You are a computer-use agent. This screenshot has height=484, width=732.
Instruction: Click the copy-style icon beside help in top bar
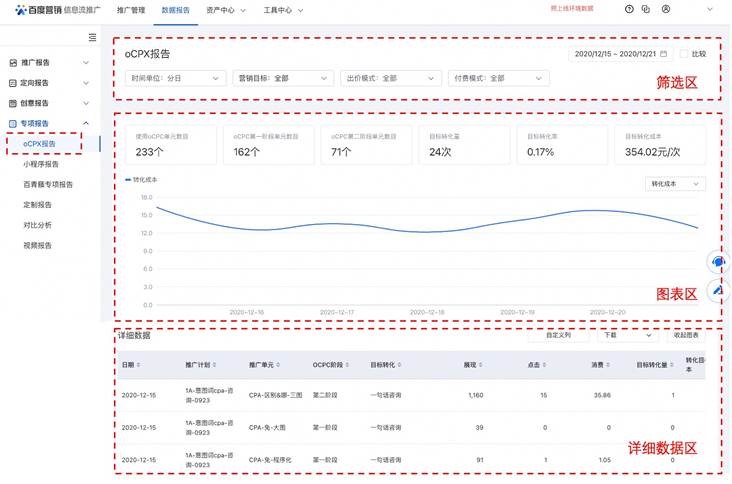[645, 9]
